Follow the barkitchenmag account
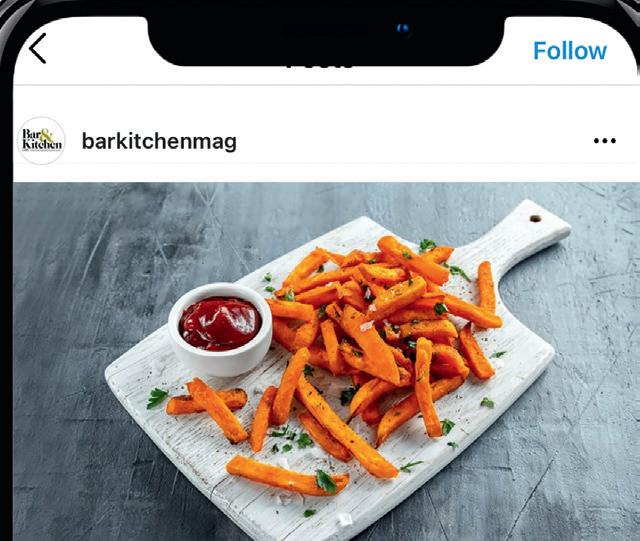This screenshot has width=640, height=541. pos(570,51)
